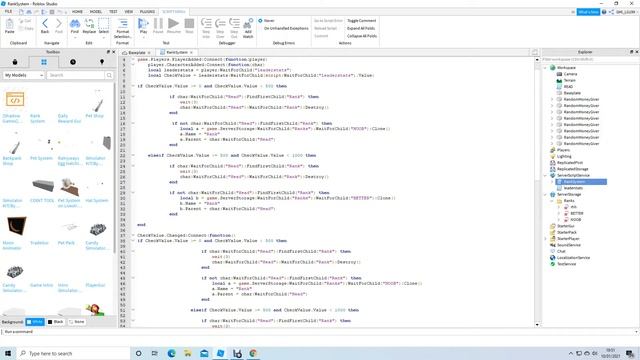Screen dimensions: 640x360
Task: Click the Select tool in Edit group
Action: click(104, 24)
